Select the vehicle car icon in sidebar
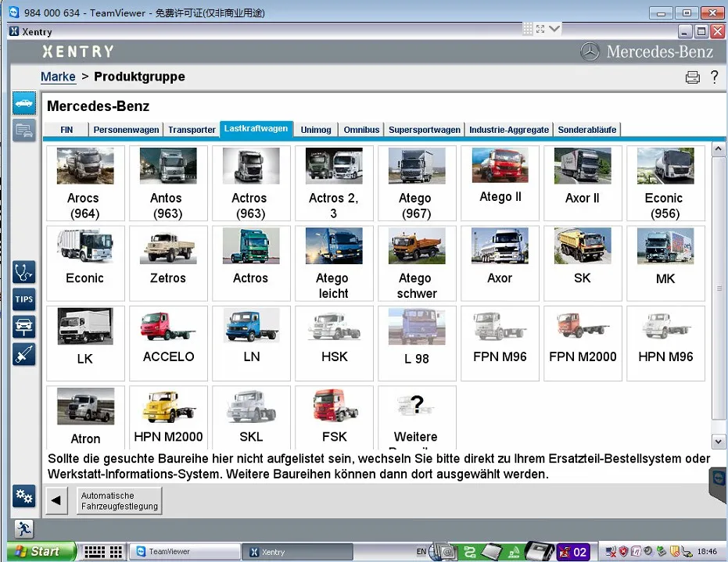This screenshot has width=728, height=562. [24, 103]
